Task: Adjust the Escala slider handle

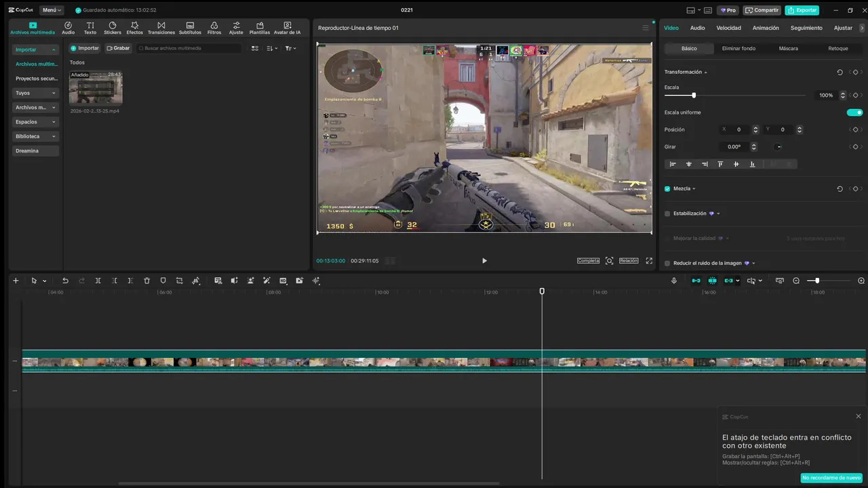Action: (694, 96)
